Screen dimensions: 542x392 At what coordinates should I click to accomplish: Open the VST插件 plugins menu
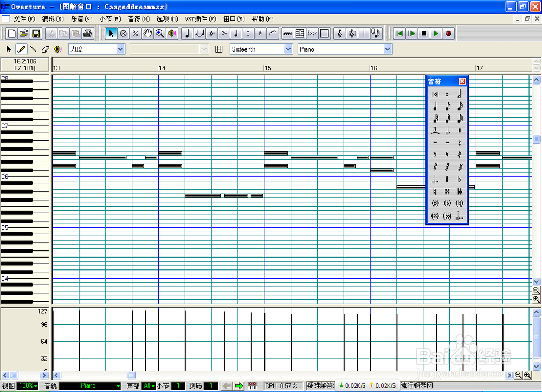click(x=201, y=19)
